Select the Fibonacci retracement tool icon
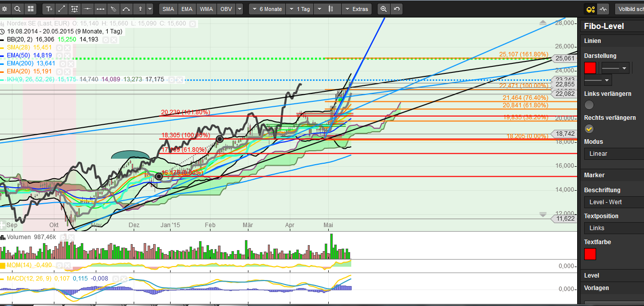This screenshot has width=644, height=306. pos(75,9)
